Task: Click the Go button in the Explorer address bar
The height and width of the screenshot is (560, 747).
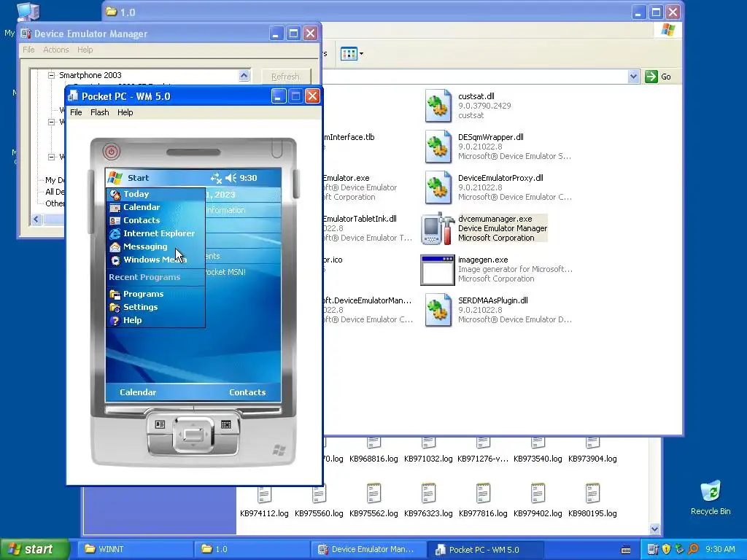Action: (x=658, y=76)
